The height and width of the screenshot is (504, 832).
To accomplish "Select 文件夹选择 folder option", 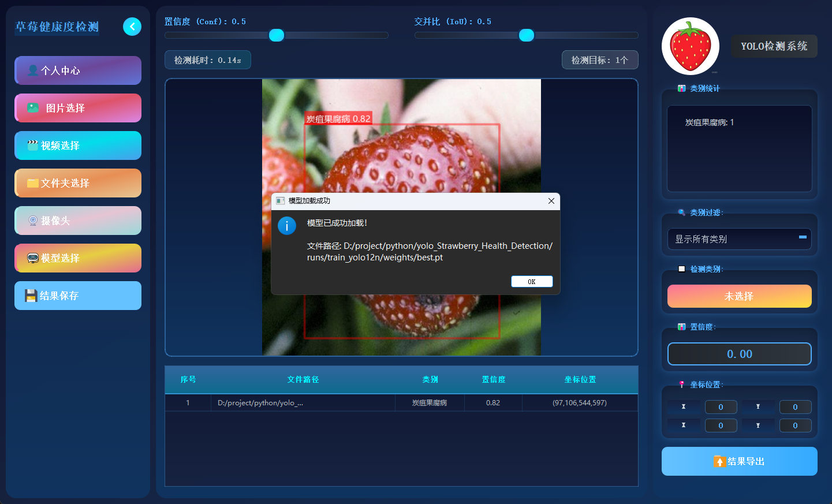I will click(78, 183).
